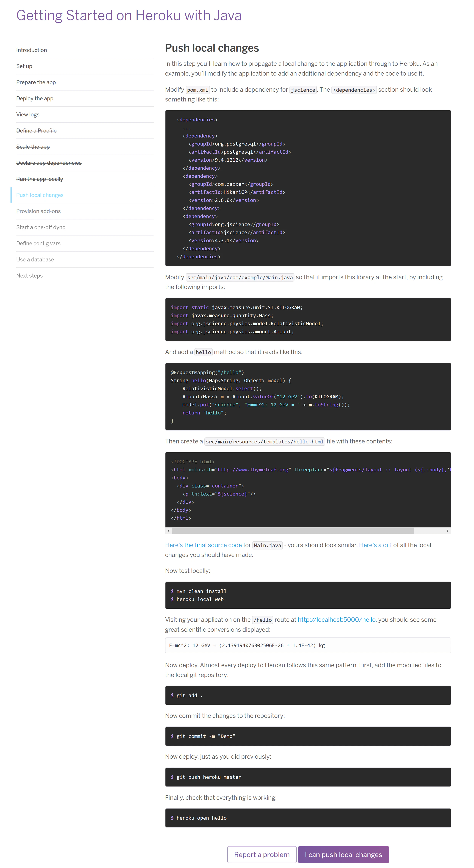Open the Scale the app step
The image size is (474, 868).
[33, 147]
